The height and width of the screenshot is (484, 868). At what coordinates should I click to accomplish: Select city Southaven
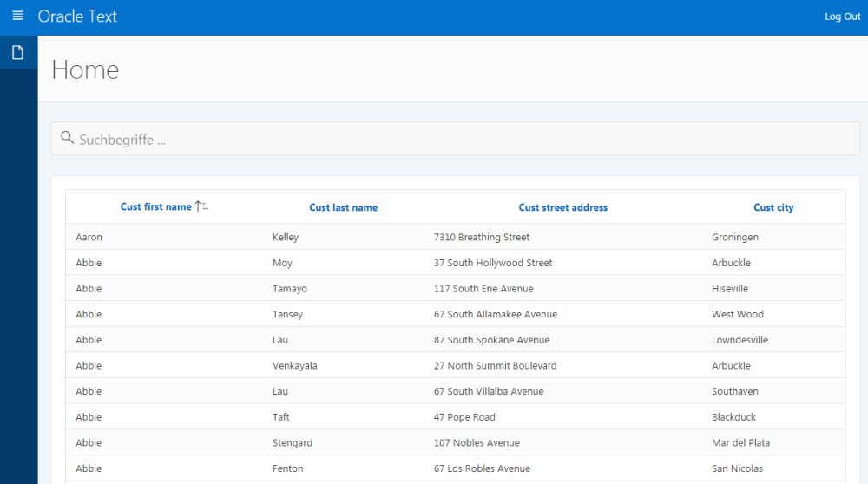[x=734, y=391]
